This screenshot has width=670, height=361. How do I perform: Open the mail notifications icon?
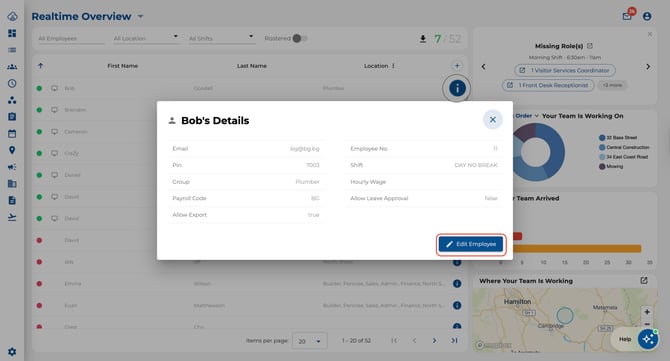627,16
